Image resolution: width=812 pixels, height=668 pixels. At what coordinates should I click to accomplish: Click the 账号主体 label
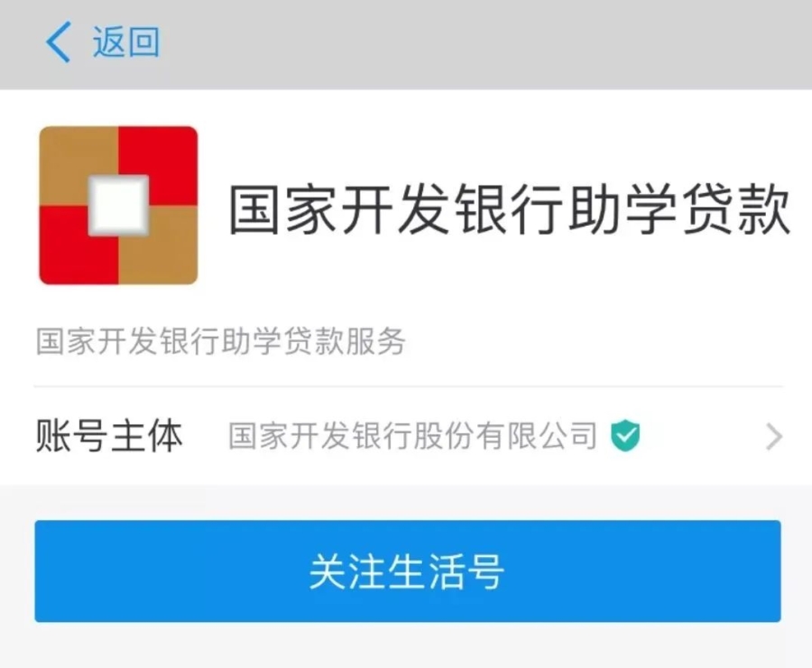click(x=109, y=436)
